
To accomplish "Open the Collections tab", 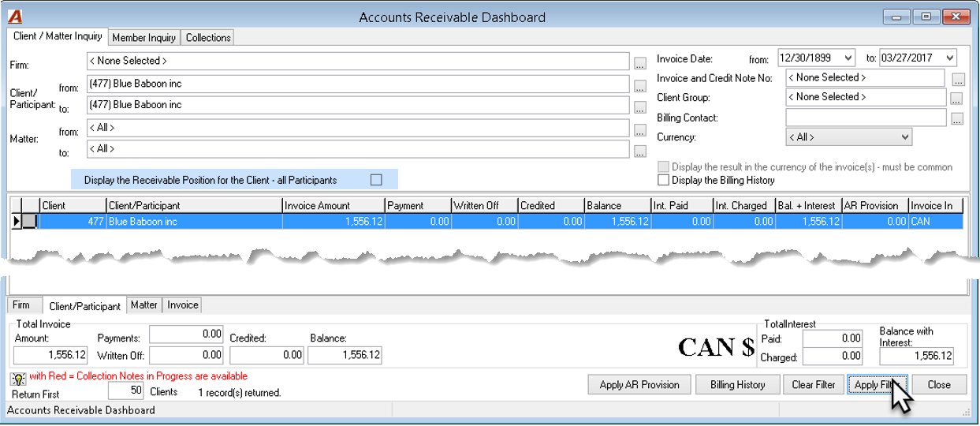I will point(208,37).
